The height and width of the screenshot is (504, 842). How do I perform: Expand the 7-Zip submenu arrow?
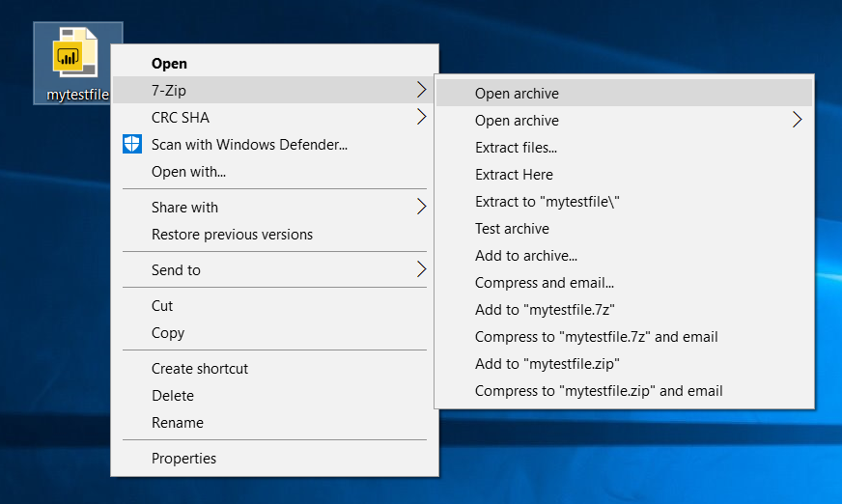point(422,90)
